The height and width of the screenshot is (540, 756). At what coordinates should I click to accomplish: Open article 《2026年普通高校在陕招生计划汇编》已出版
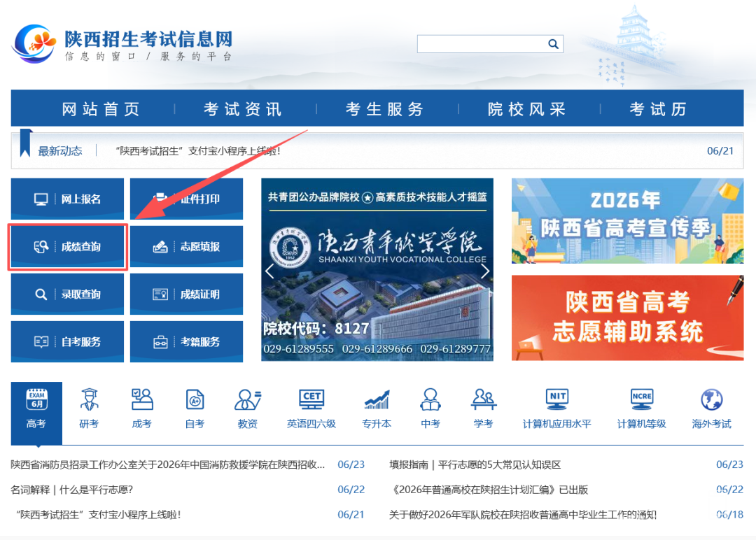pyautogui.click(x=489, y=490)
